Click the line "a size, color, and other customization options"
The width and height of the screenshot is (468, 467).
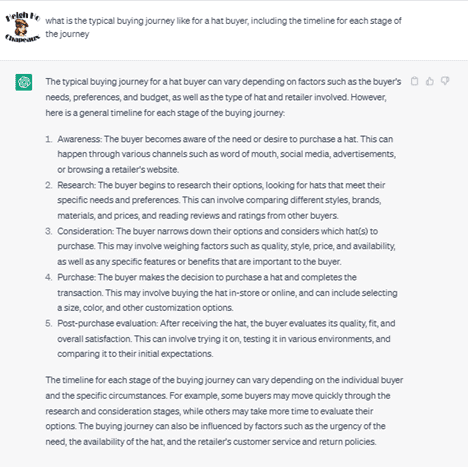click(145, 308)
